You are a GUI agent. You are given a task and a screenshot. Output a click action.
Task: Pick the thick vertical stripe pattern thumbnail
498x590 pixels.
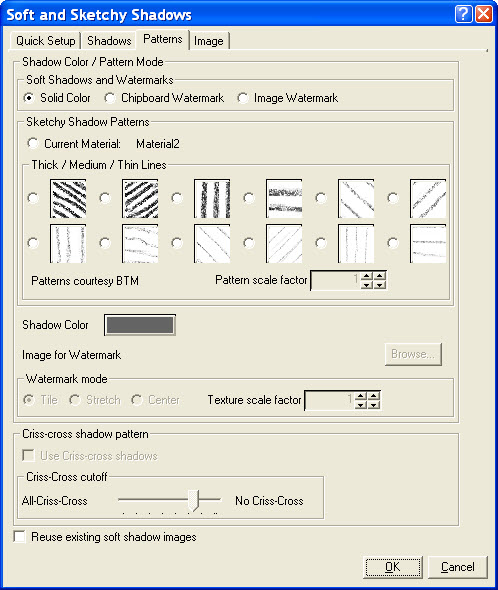(212, 199)
